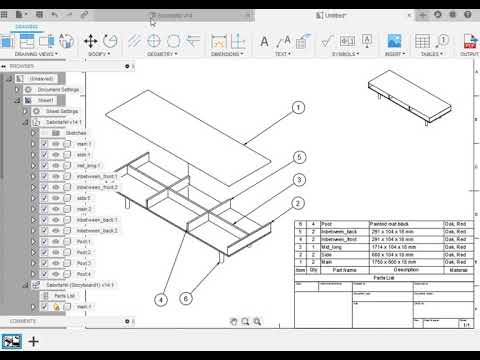Viewport: 480px width, 360px height.
Task: Select the Section View tool
Action: click(x=47, y=41)
